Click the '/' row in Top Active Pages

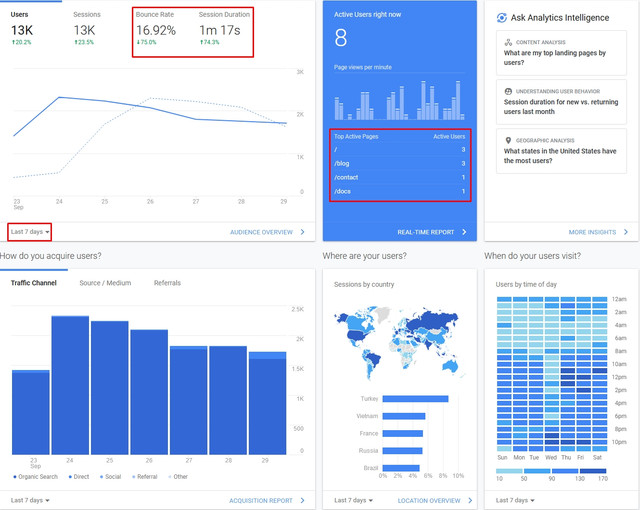point(400,150)
